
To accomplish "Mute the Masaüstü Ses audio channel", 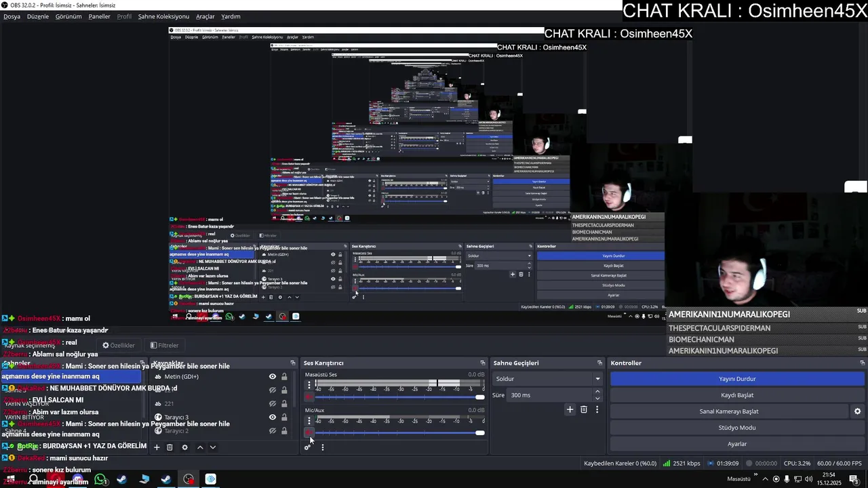I will pyautogui.click(x=309, y=396).
